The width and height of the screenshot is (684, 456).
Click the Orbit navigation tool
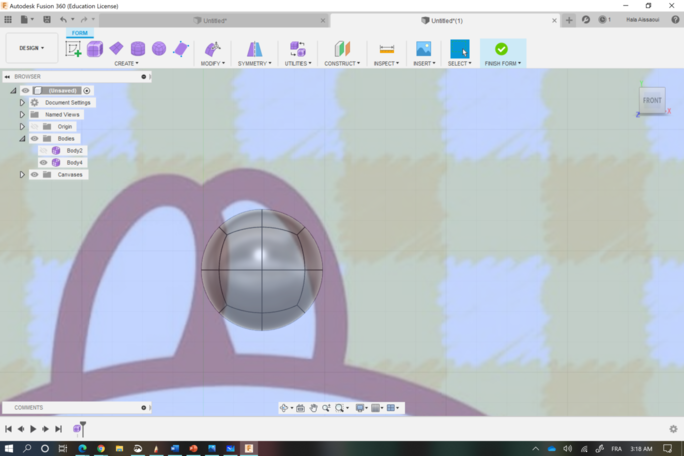284,408
